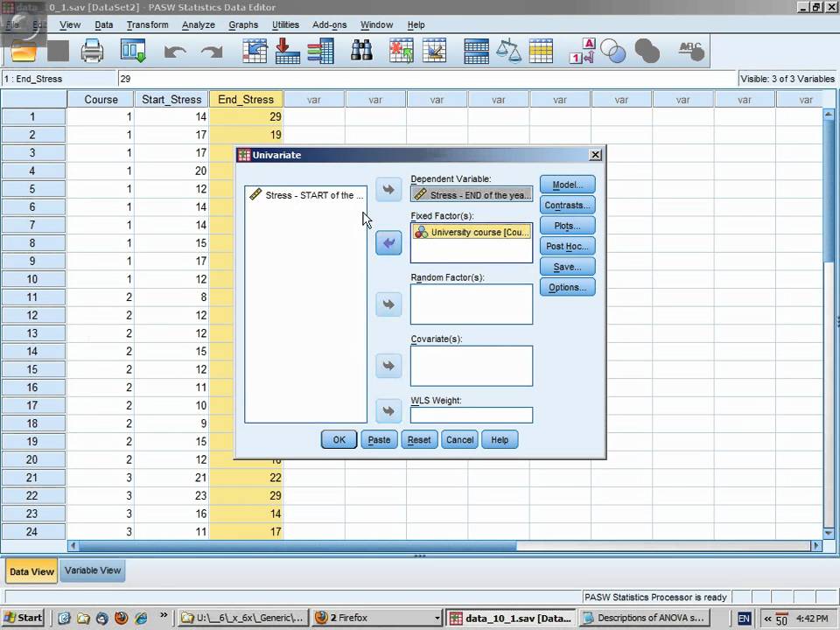Click the Split File toolbar icon
840x630 pixels.
click(476, 52)
